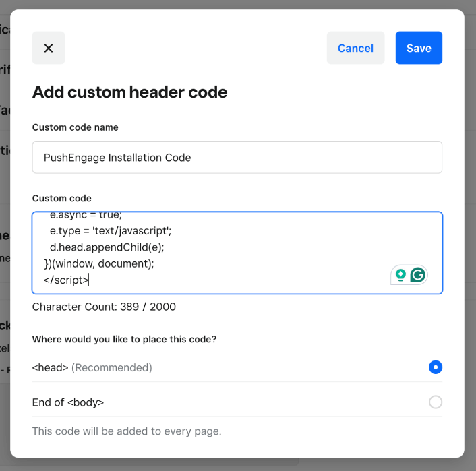
Task: Focus the PushEngage Installation Code name field
Action: pyautogui.click(x=237, y=157)
